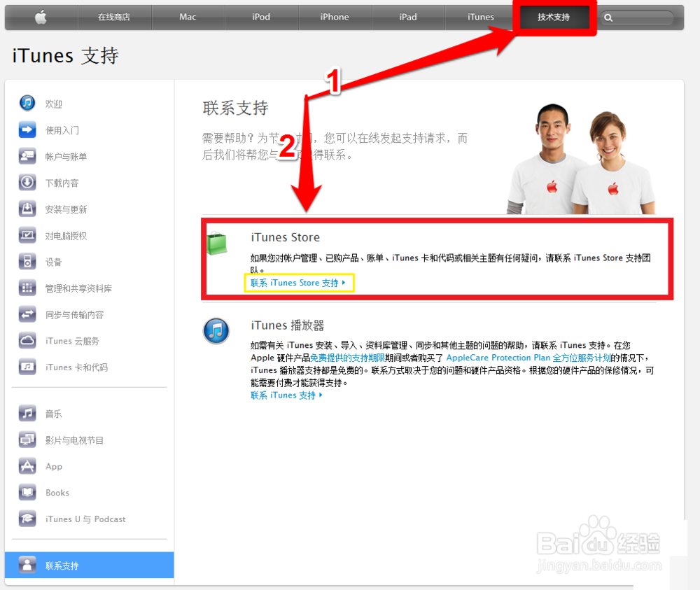Open iTunes U 与 Podcast sidebar link
700x590 pixels.
pyautogui.click(x=85, y=519)
